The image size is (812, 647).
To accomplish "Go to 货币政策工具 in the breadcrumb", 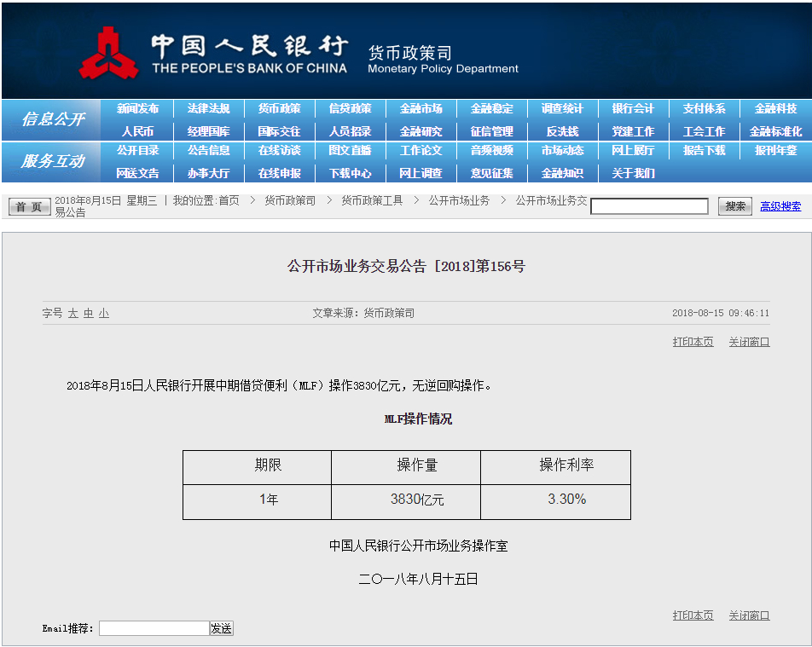I will click(372, 201).
